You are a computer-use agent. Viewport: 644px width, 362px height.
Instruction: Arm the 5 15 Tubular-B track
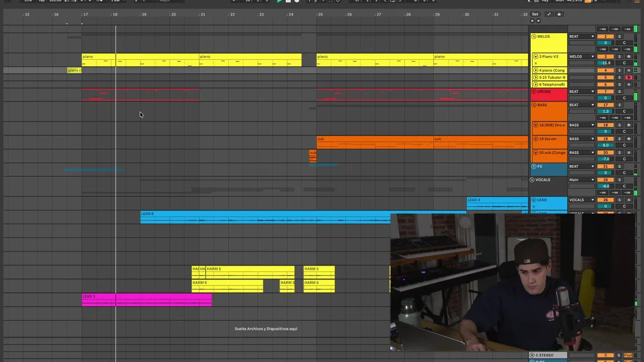(x=628, y=77)
